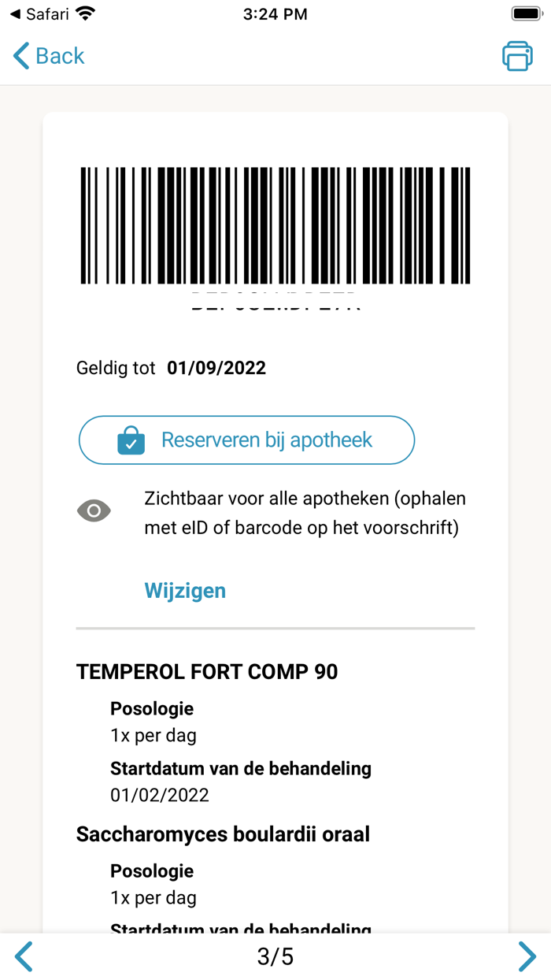Image resolution: width=551 pixels, height=980 pixels.
Task: Select TEMPEROL FORT COMP 90 medication
Action: click(207, 671)
